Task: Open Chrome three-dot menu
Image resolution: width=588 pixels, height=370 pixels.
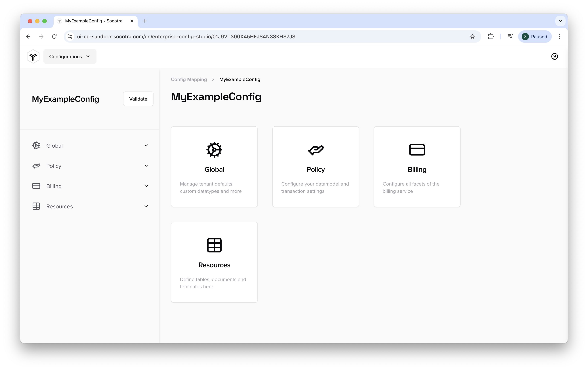Action: click(560, 37)
